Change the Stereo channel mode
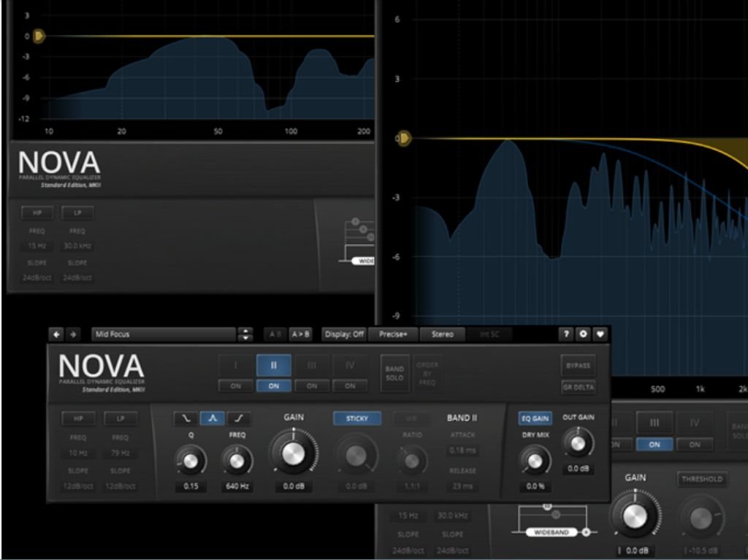This screenshot has width=748, height=560. [442, 334]
